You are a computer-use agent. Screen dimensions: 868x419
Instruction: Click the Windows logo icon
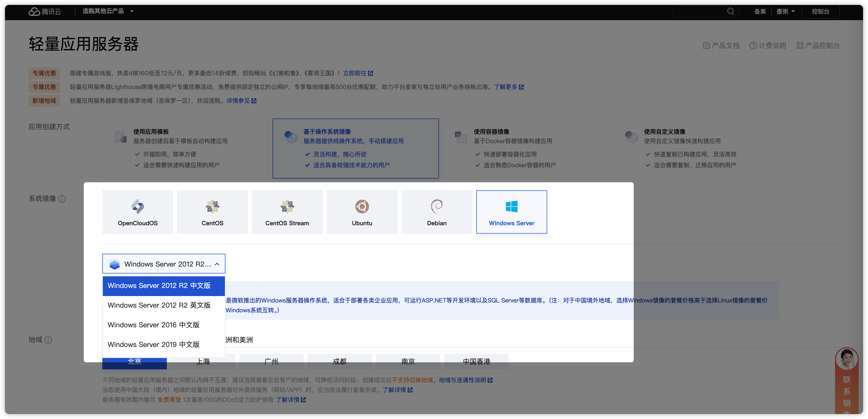[x=511, y=207]
